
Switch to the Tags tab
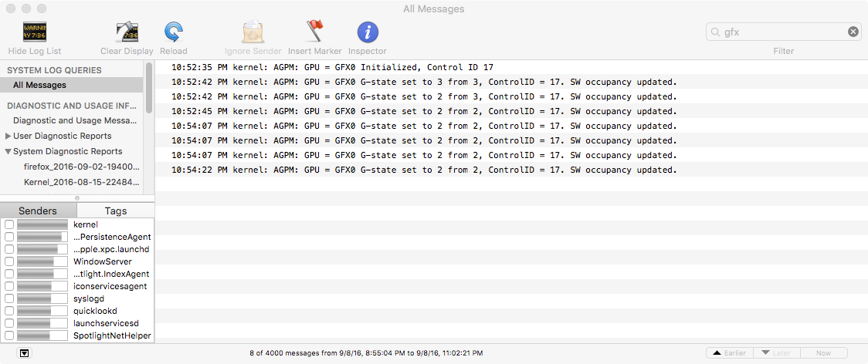click(116, 211)
